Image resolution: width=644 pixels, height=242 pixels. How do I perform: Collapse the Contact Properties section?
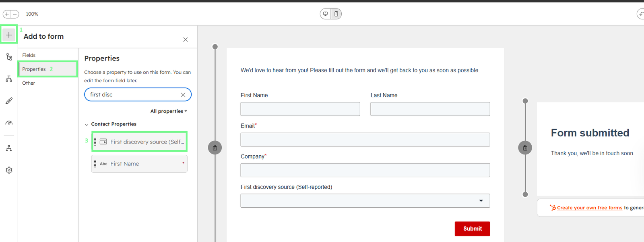point(87,125)
